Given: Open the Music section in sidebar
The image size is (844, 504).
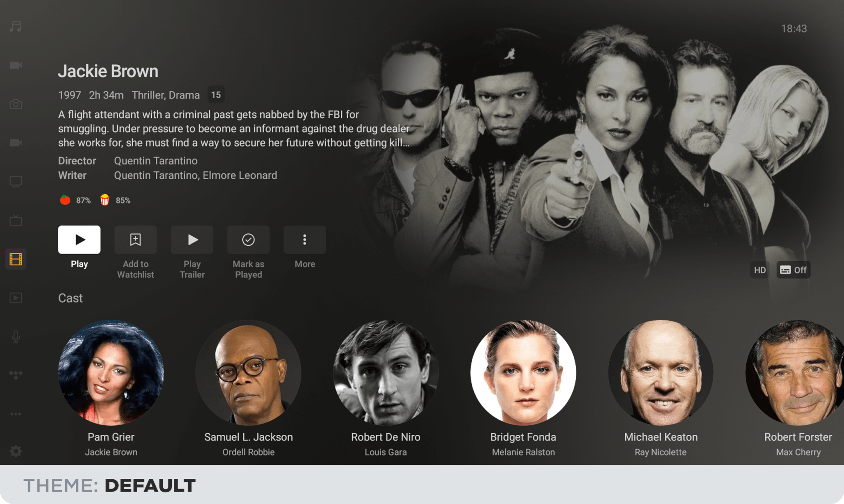Looking at the screenshot, I should click(x=16, y=27).
